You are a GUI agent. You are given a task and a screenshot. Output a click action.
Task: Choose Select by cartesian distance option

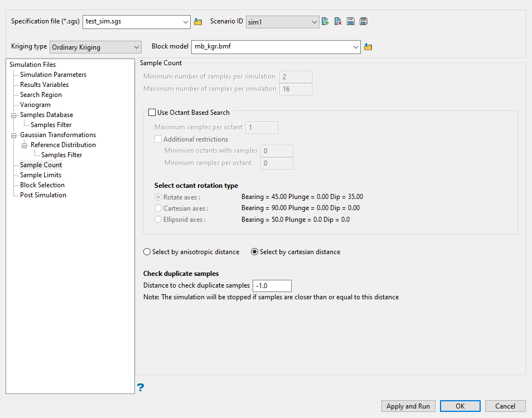255,252
